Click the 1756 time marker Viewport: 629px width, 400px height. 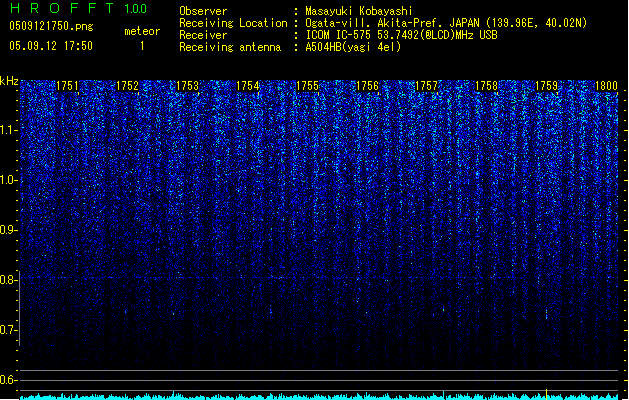[367, 86]
